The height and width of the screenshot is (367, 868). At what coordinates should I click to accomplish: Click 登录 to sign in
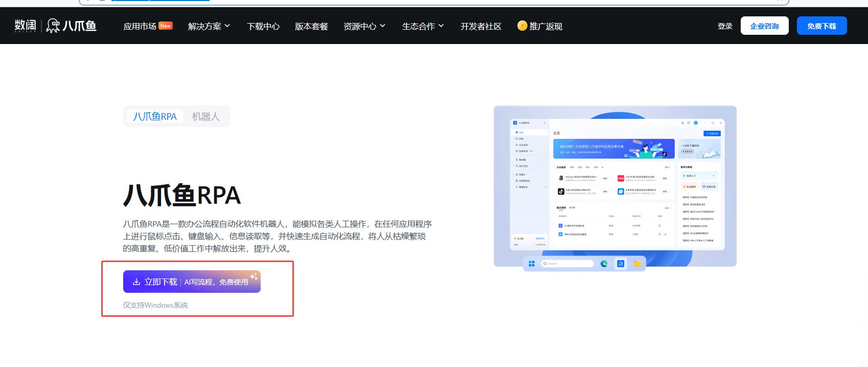[725, 26]
